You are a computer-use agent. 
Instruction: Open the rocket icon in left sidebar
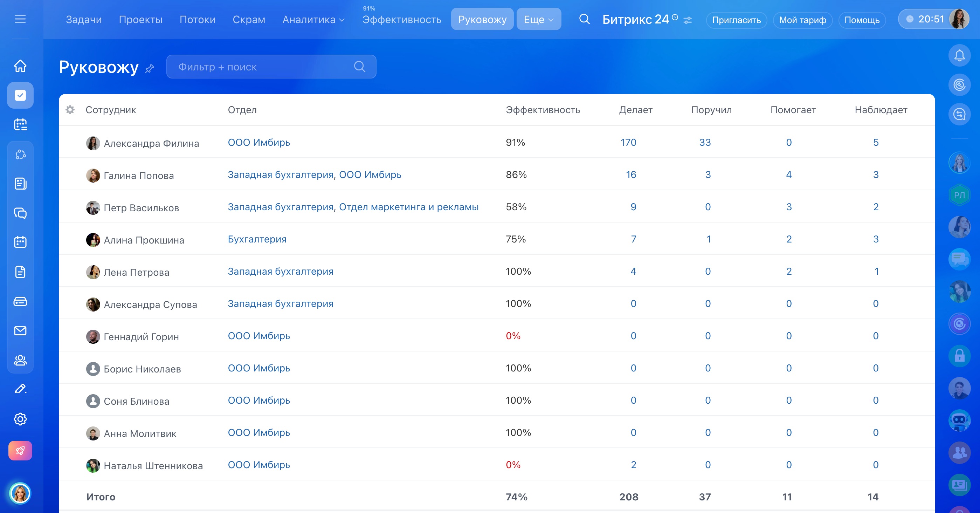tap(20, 451)
